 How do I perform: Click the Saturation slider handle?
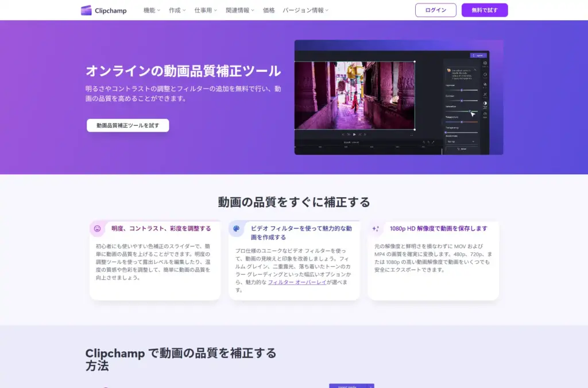point(470,111)
